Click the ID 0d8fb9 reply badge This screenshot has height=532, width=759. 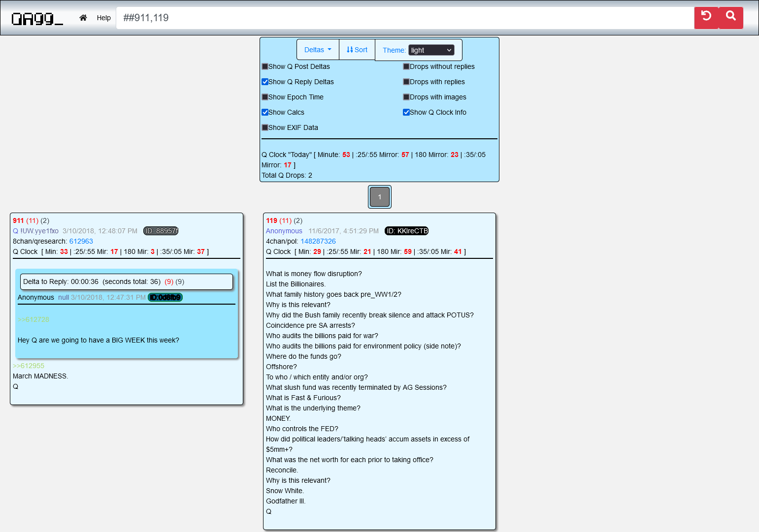coord(165,297)
